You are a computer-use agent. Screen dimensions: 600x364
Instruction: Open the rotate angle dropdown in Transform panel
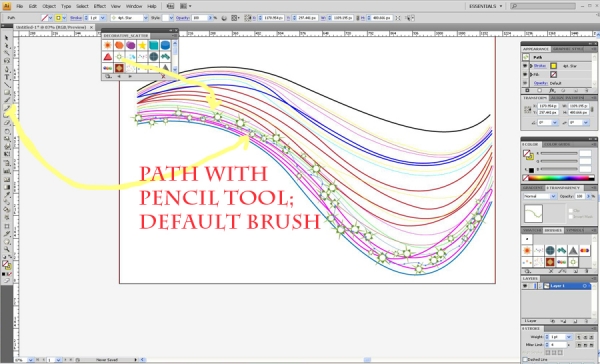pyautogui.click(x=555, y=123)
